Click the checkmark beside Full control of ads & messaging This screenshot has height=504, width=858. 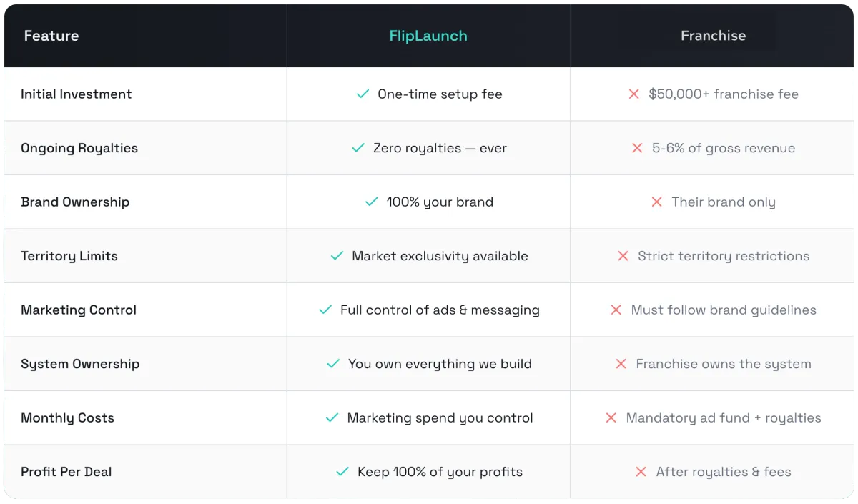pyautogui.click(x=325, y=310)
